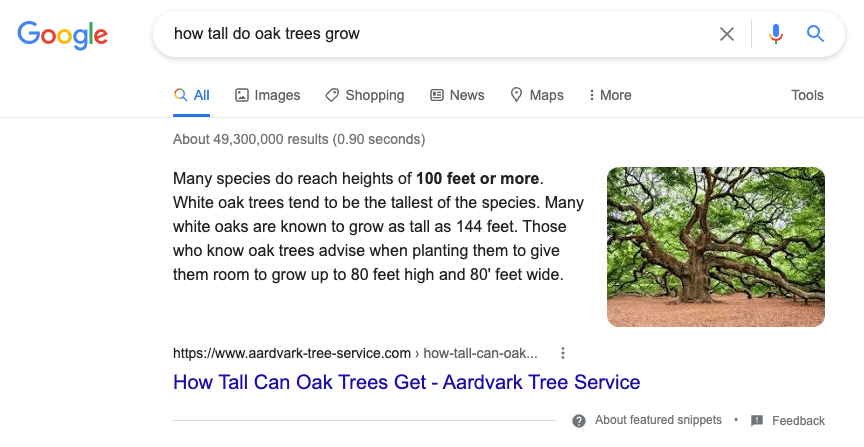Click the aardvark-tree-service.com URL
Screen dimensions: 864x447
(x=292, y=353)
